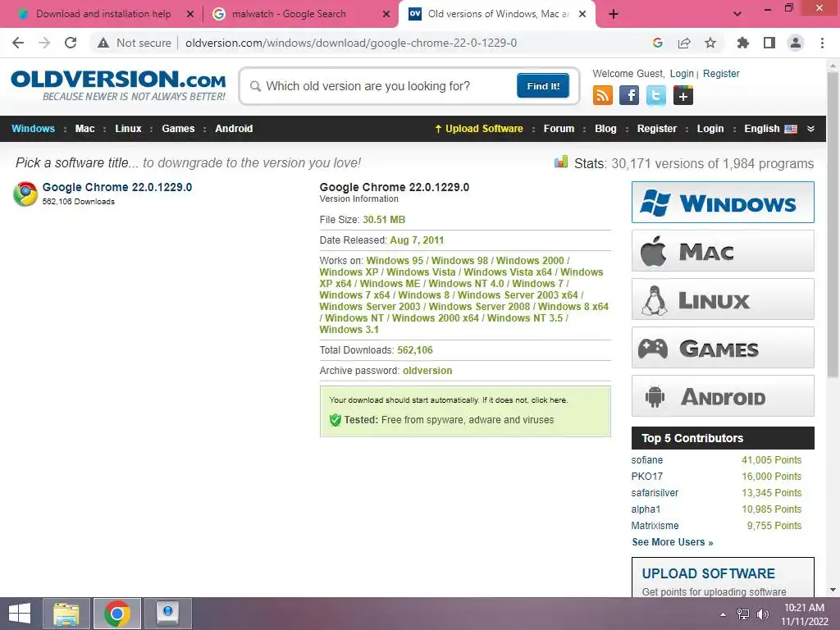Screen dimensions: 840x630
Task: Click the browser forward arrow
Action: [x=44, y=43]
